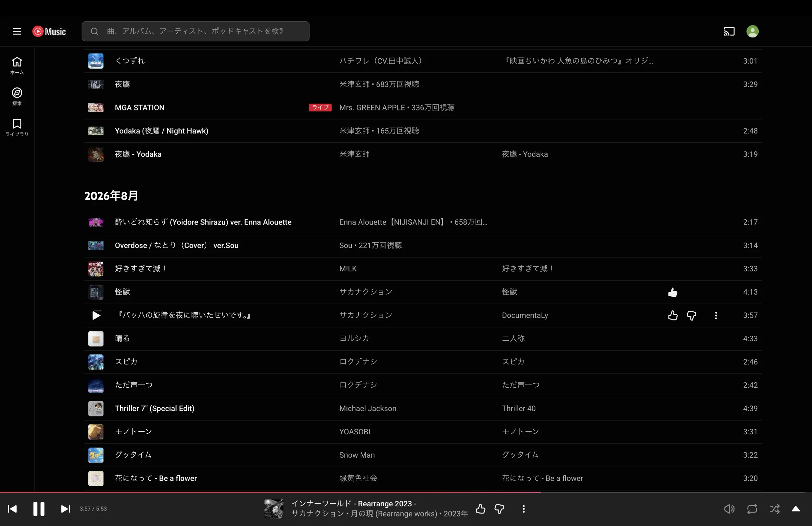Click くつずれ album art thumbnail
Image resolution: width=812 pixels, height=526 pixels.
click(x=96, y=61)
